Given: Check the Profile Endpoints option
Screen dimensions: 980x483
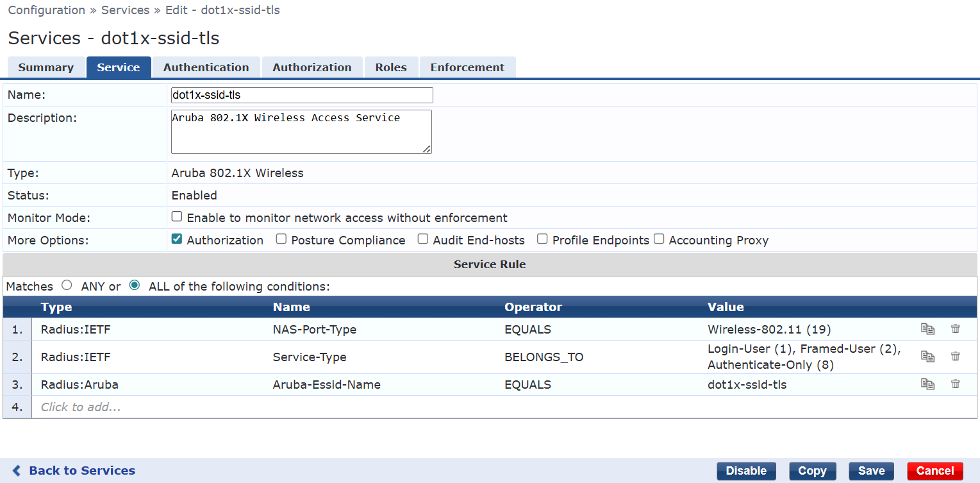Looking at the screenshot, I should pos(542,239).
